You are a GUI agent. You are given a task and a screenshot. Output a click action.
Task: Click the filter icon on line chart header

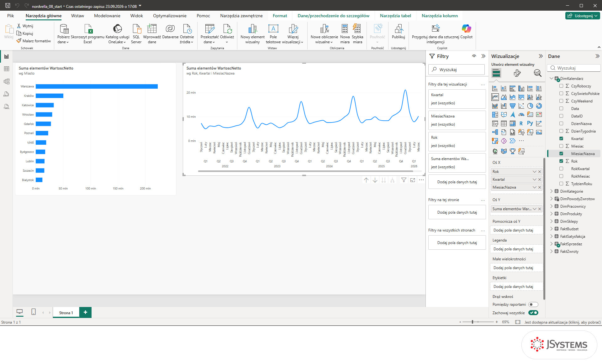(x=404, y=180)
